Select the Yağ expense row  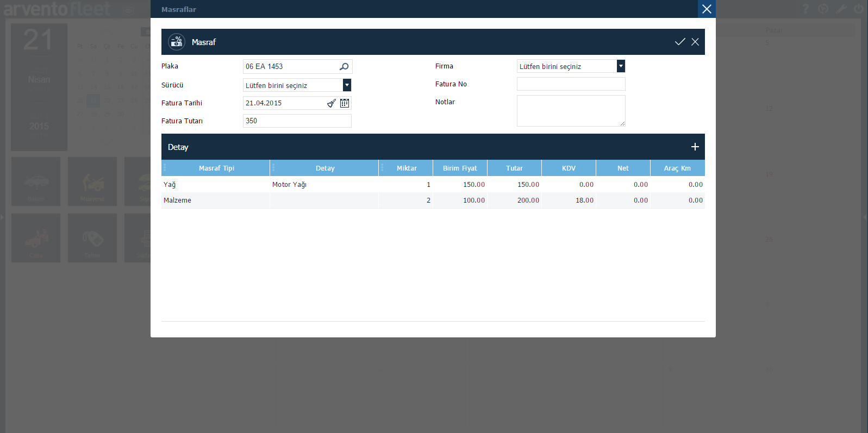433,184
